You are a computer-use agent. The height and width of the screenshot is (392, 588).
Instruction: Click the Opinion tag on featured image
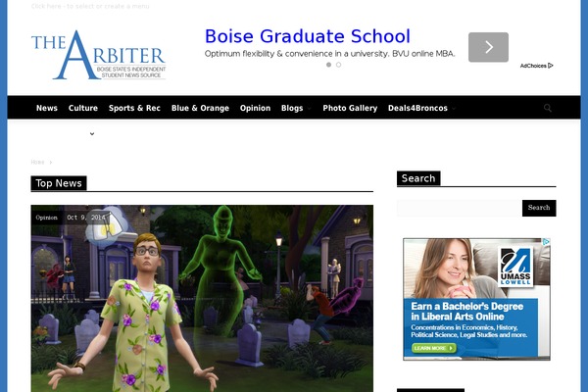point(46,218)
